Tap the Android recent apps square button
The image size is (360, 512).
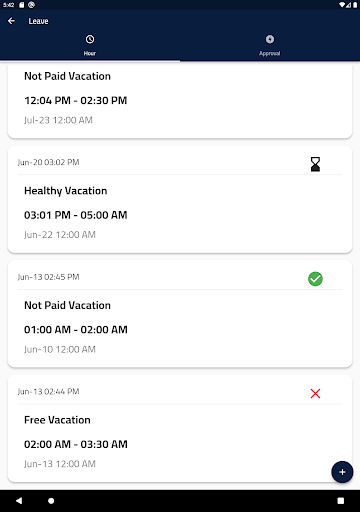pos(341,501)
